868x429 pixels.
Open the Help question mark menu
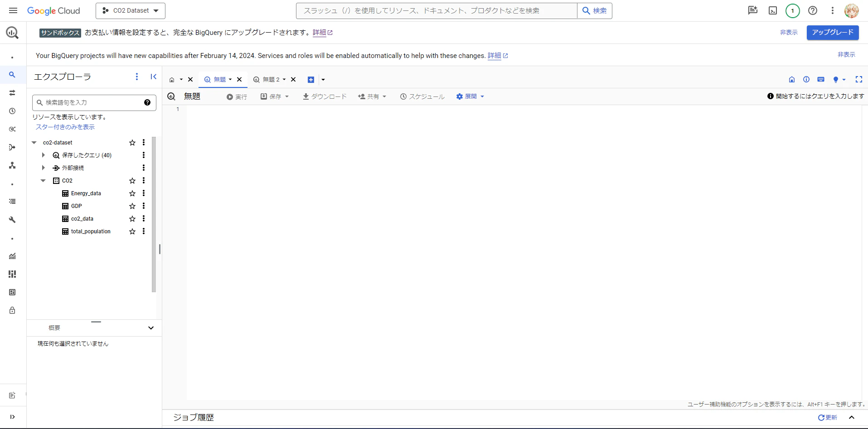coord(813,10)
